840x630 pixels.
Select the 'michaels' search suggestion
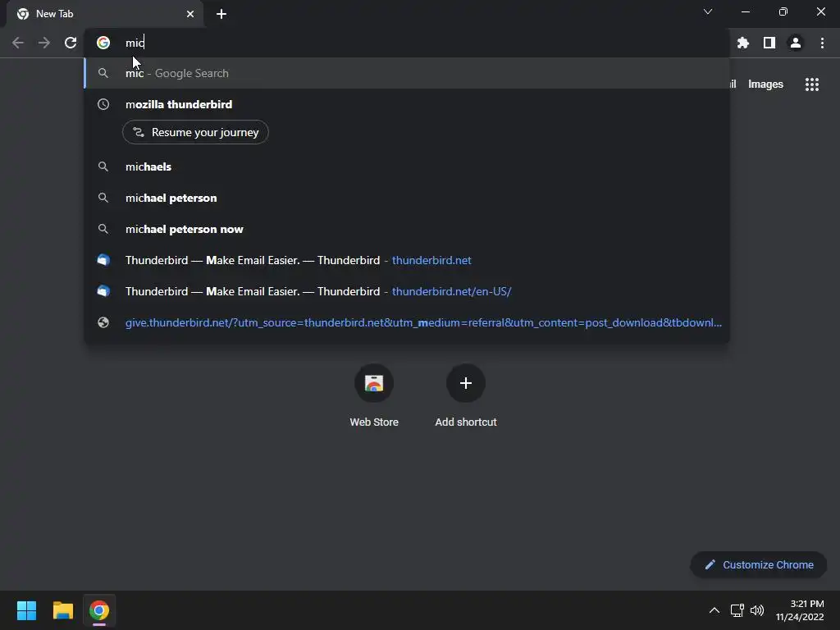point(407,167)
